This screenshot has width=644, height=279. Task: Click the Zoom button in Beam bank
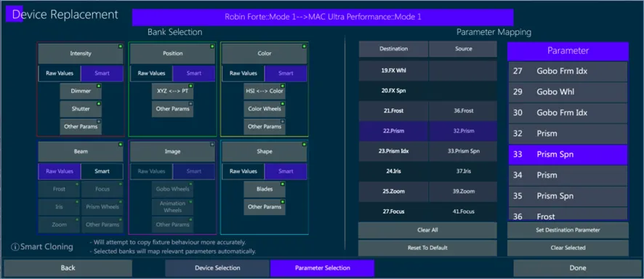tap(59, 225)
